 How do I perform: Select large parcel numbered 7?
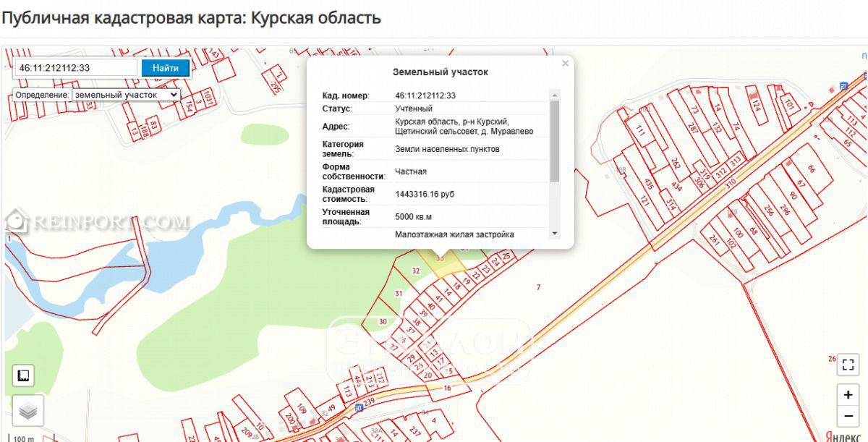coord(538,288)
